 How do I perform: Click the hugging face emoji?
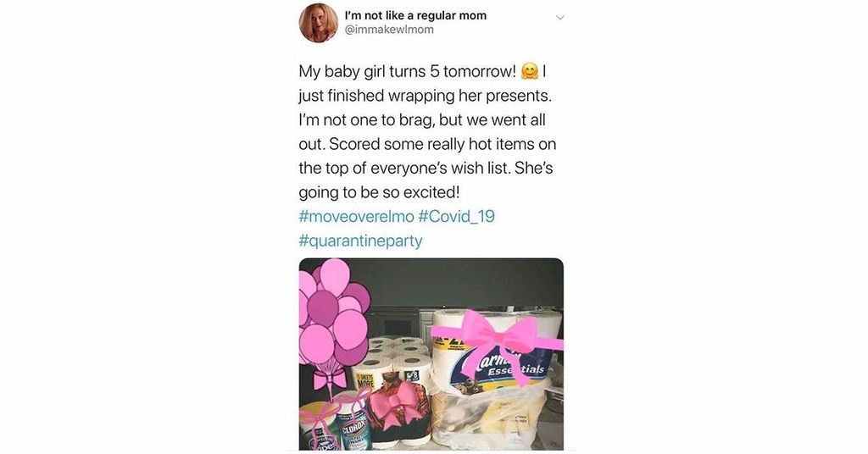(530, 72)
